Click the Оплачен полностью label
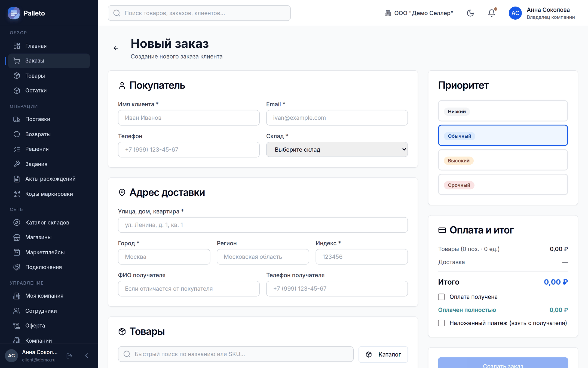 pyautogui.click(x=467, y=310)
